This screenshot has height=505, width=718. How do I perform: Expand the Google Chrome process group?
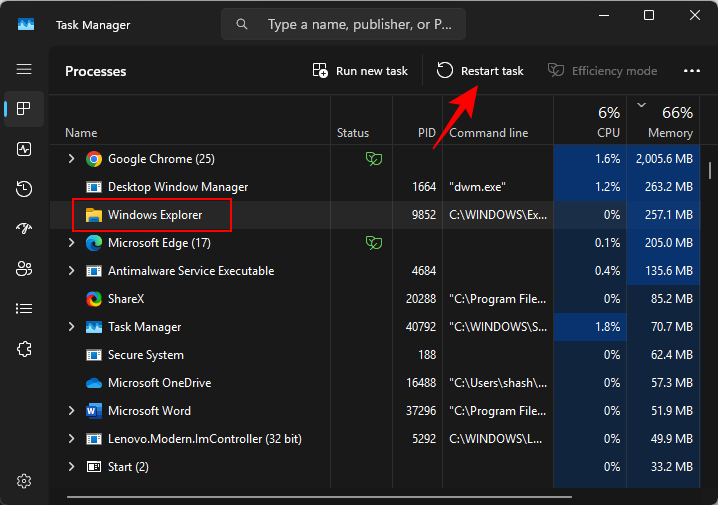tap(71, 159)
